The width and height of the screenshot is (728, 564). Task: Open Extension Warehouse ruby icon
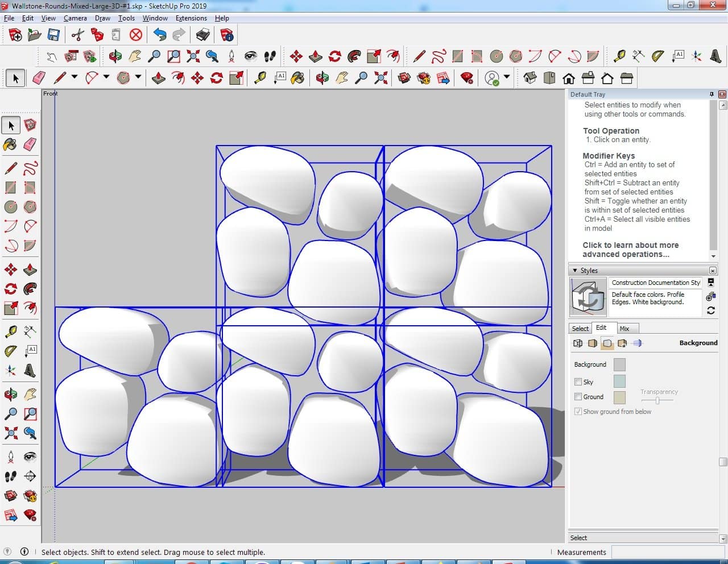pos(467,78)
